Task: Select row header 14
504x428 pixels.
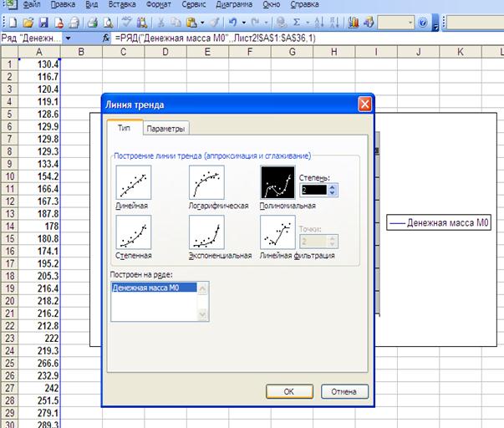Action: point(10,226)
